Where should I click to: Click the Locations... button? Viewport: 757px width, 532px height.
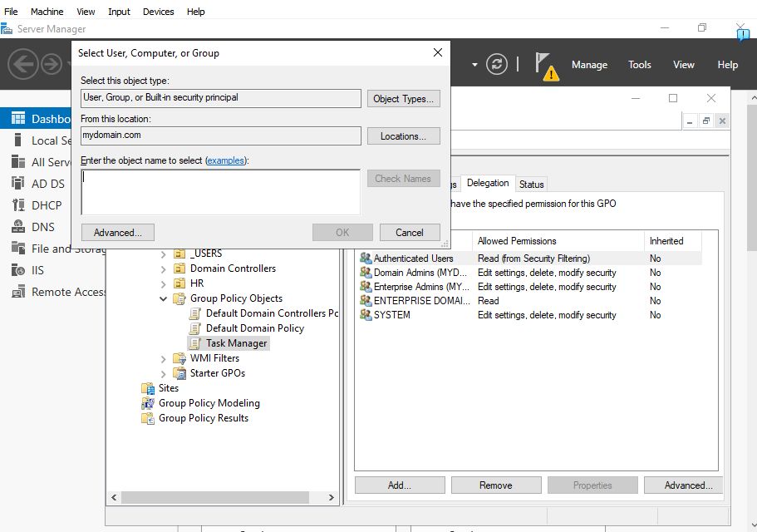coord(404,136)
